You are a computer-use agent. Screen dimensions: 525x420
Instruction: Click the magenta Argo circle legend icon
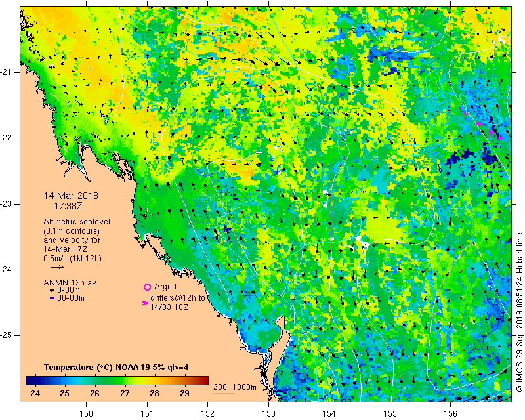pos(147,287)
